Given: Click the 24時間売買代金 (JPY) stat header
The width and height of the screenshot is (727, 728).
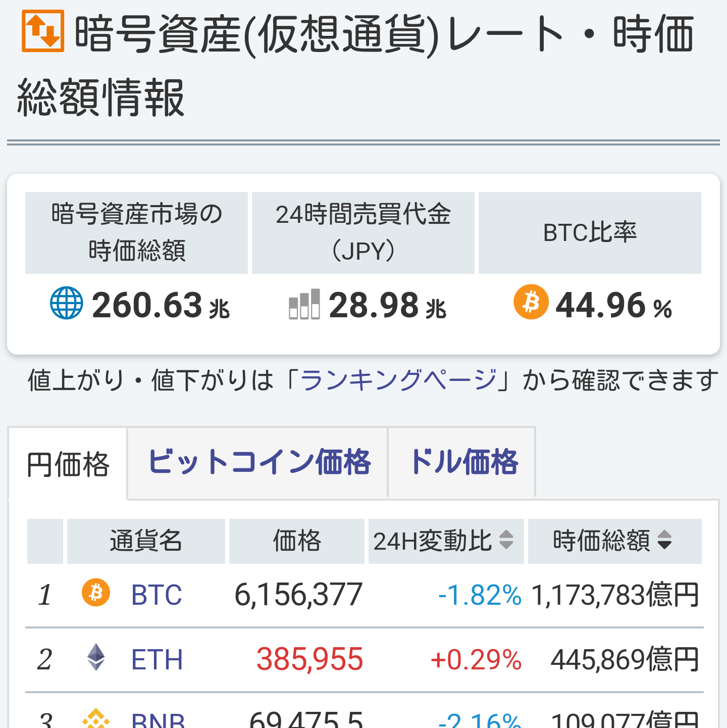Looking at the screenshot, I should 363,233.
